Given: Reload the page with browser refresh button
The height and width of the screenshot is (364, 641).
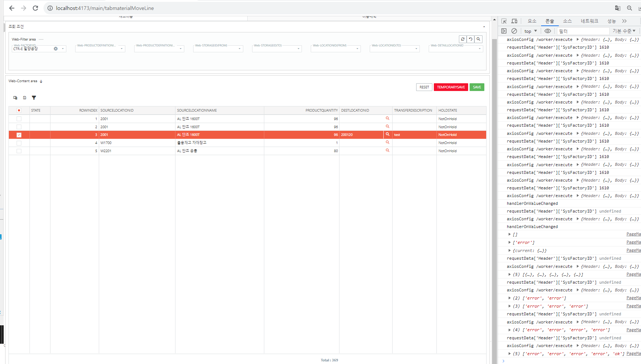Looking at the screenshot, I should tap(35, 8).
